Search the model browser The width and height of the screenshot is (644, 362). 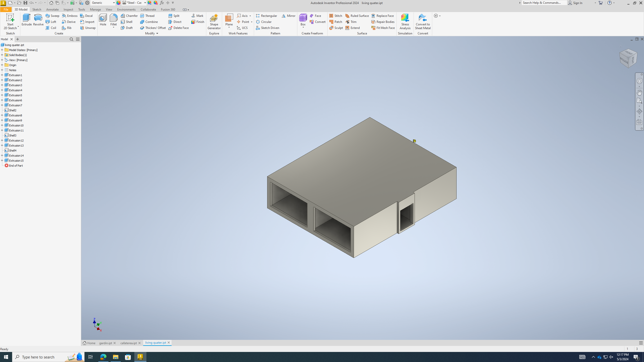[71, 39]
